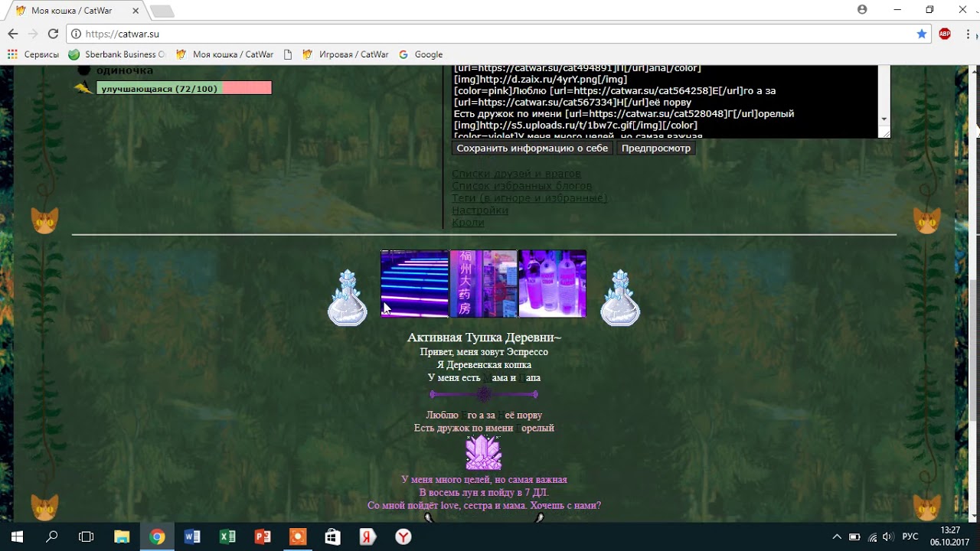Reload the catwar.su page

click(x=53, y=34)
